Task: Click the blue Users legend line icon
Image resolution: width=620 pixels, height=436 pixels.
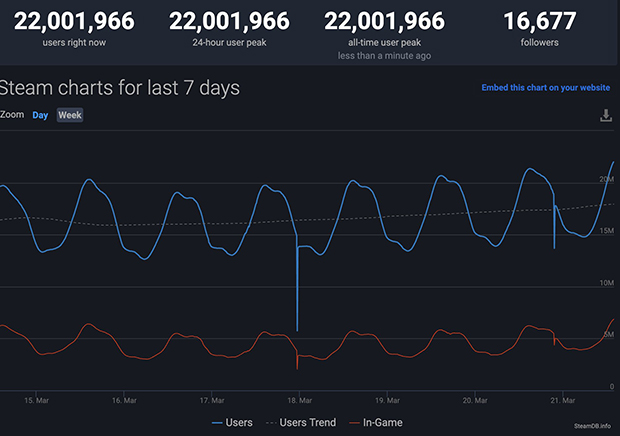Action: tap(217, 423)
